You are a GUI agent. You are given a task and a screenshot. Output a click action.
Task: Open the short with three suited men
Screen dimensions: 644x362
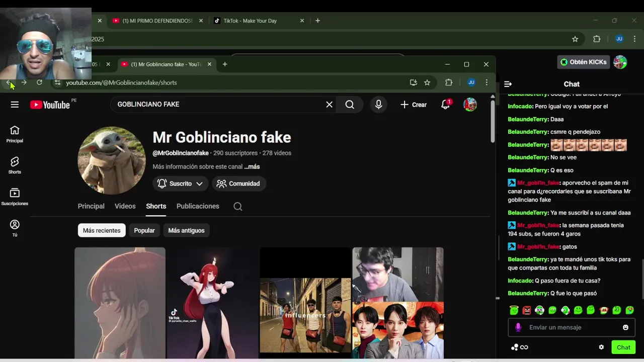point(398,303)
